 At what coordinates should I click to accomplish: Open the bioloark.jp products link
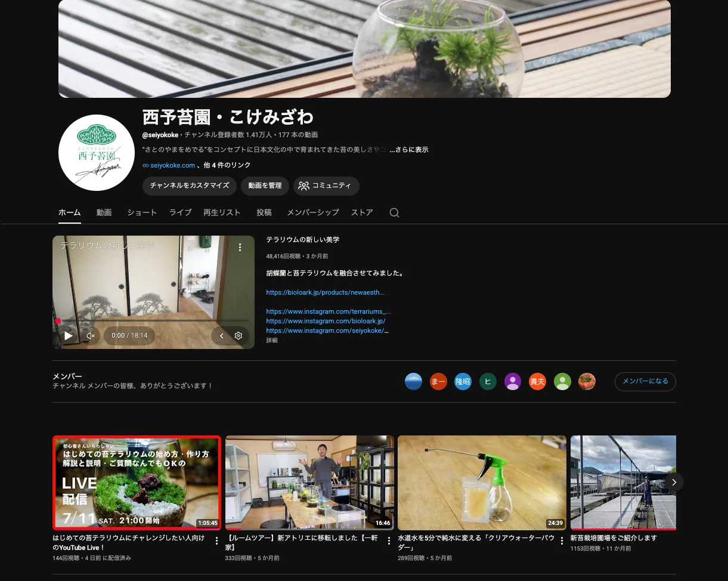(326, 292)
